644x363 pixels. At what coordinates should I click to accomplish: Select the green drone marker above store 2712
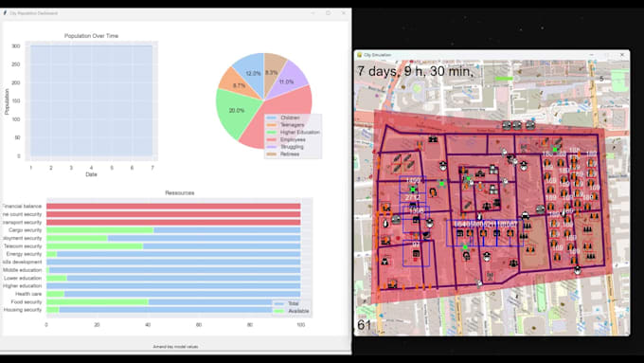tap(413, 190)
